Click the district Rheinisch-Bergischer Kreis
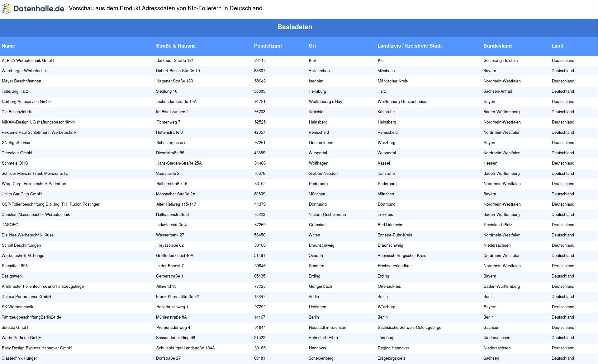Image resolution: width=598 pixels, height=364 pixels. [x=402, y=256]
